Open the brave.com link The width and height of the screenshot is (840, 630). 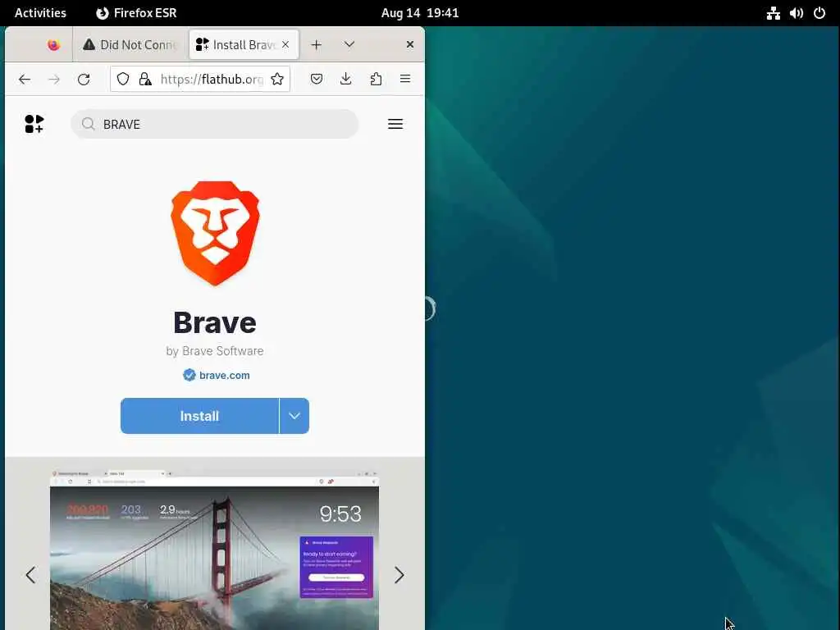point(225,375)
